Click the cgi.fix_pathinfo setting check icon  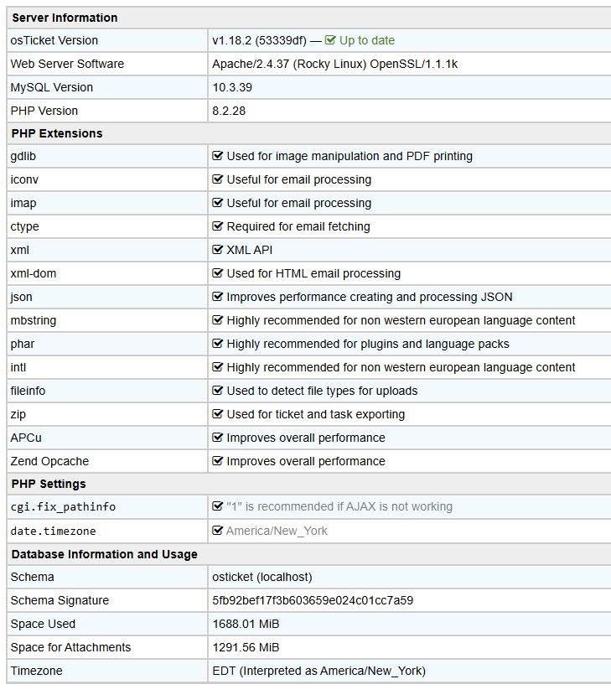pos(218,506)
